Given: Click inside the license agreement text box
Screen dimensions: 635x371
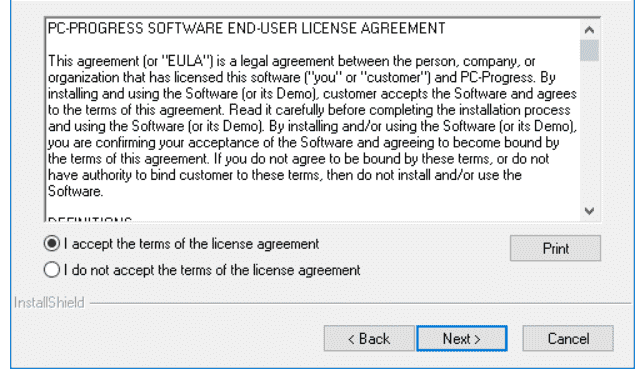Looking at the screenshot, I should [313, 119].
